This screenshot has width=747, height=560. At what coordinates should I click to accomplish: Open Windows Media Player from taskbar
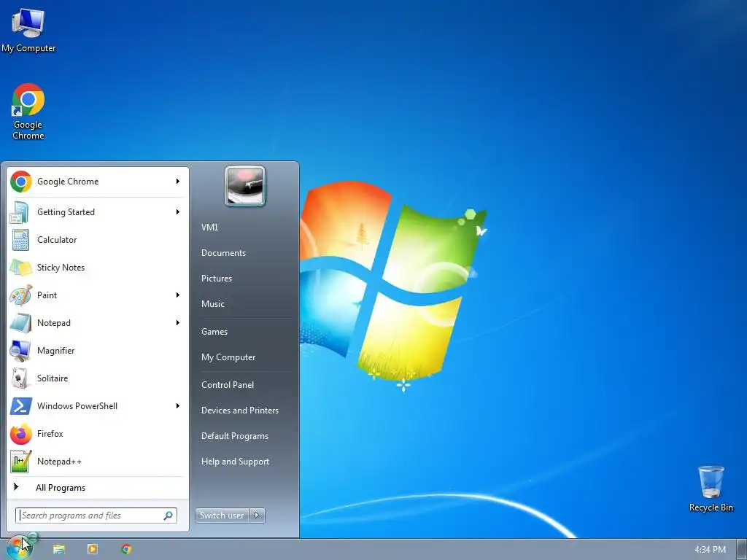click(93, 549)
